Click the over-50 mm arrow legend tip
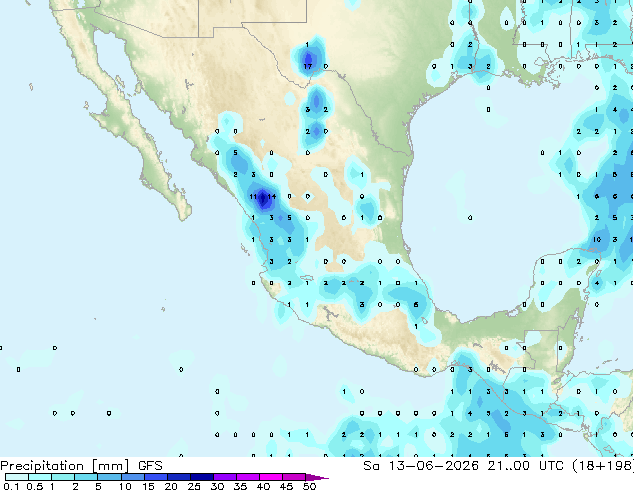 click(x=317, y=477)
